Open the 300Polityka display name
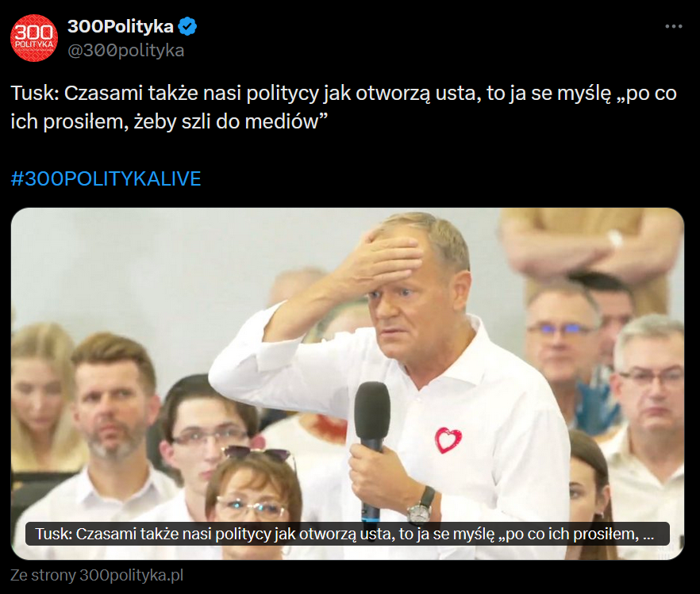The width and height of the screenshot is (700, 594). coord(120,26)
